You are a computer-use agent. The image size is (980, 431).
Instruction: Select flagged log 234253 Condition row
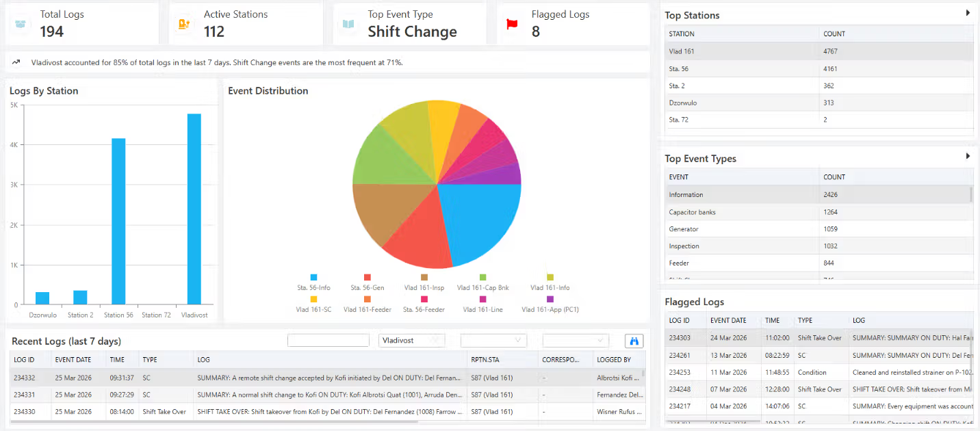pyautogui.click(x=818, y=372)
